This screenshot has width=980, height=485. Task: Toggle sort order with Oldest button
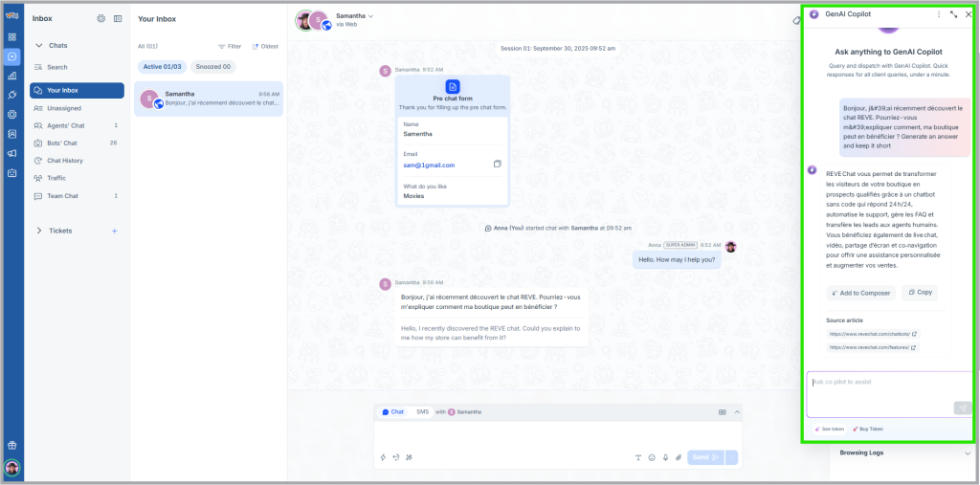266,46
